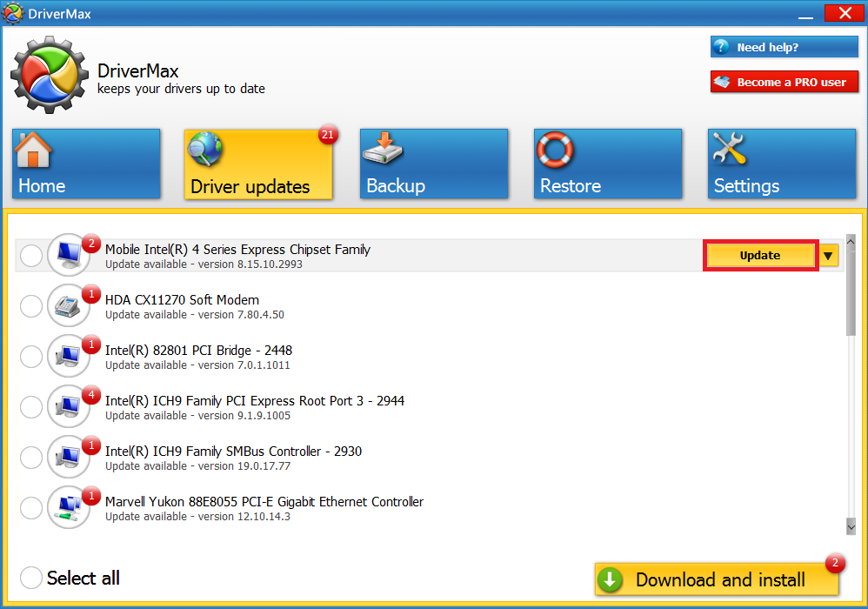Image resolution: width=868 pixels, height=609 pixels.
Task: Select ICH9 Family SMBus Controller radio
Action: (x=31, y=457)
